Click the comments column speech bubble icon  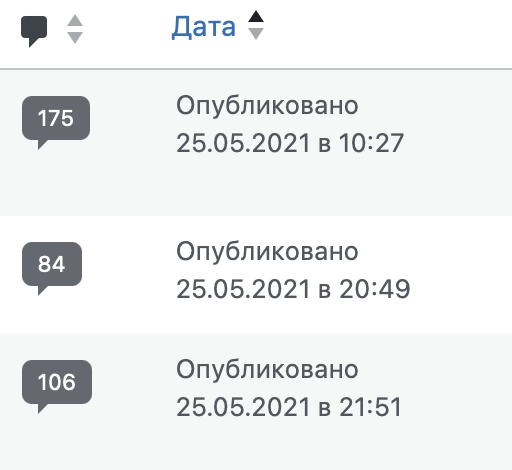coord(34,31)
